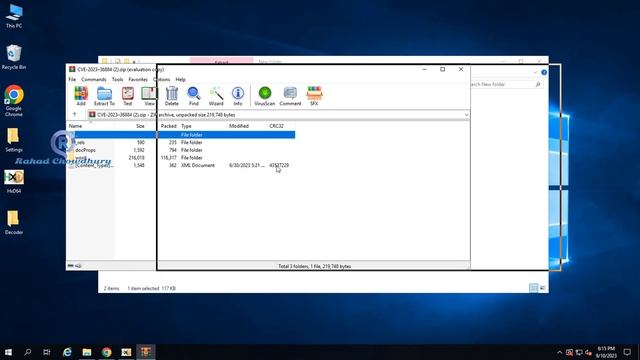
Task: Click the status bar totals text
Action: tap(314, 266)
